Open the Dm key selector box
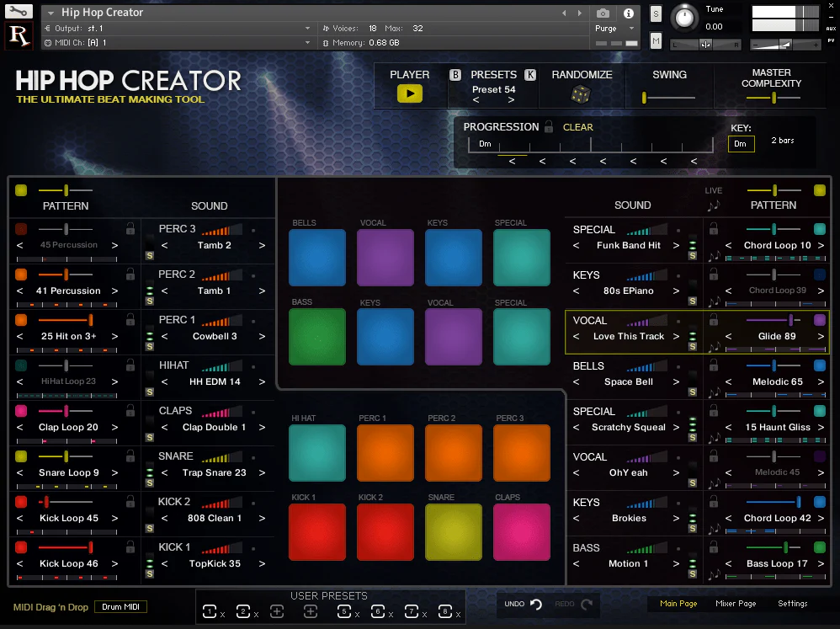840x629 pixels. point(741,144)
